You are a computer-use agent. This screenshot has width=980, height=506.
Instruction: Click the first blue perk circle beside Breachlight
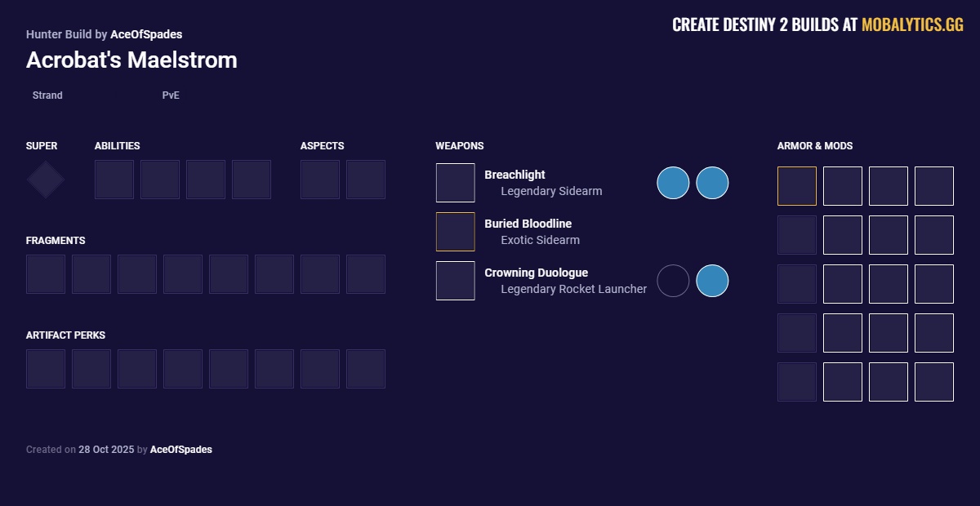pyautogui.click(x=673, y=183)
